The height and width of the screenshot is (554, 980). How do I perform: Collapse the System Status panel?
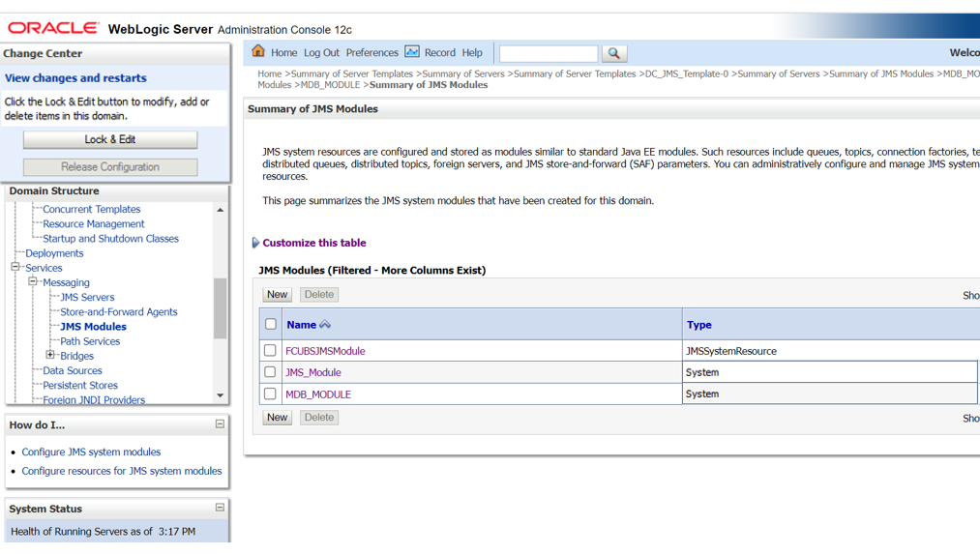(x=220, y=508)
